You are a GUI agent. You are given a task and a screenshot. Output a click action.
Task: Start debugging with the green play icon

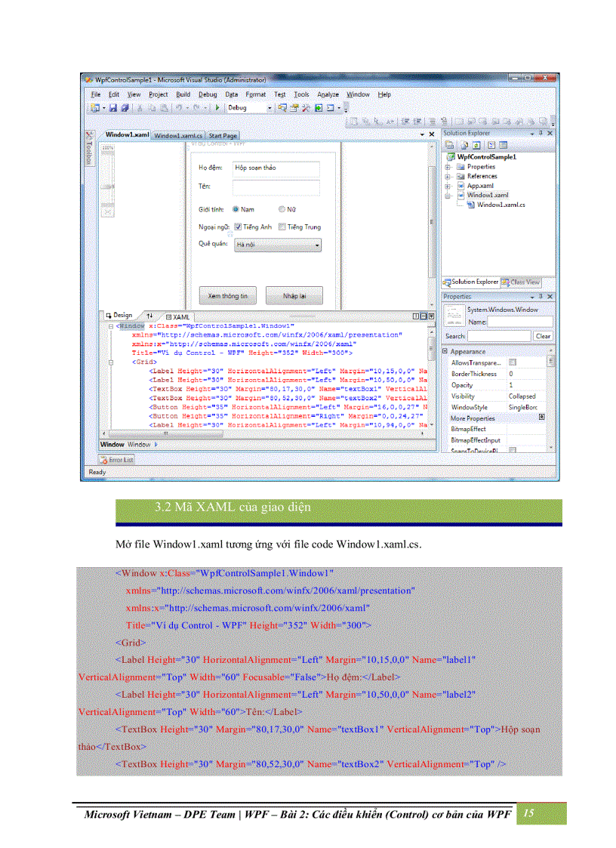pos(217,107)
